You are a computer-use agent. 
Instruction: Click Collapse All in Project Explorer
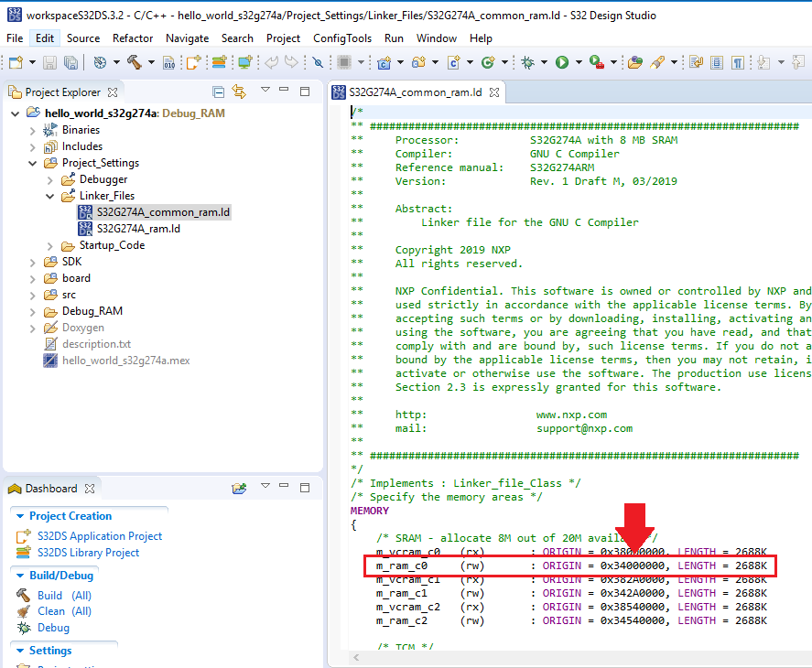click(218, 92)
